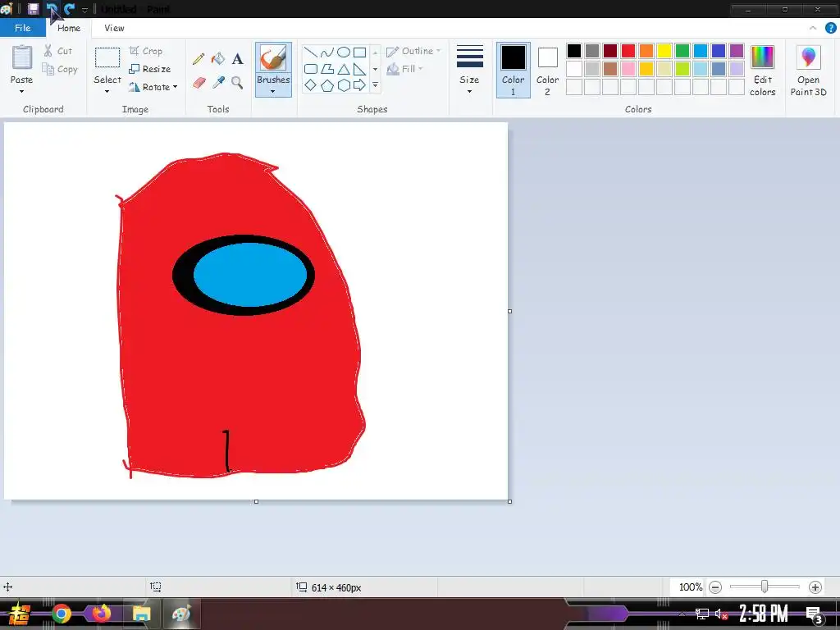Choose the Triangle shape

(x=344, y=69)
